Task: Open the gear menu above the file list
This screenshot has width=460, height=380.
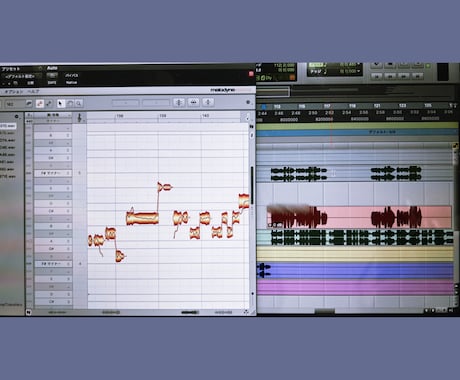Action: (17, 116)
